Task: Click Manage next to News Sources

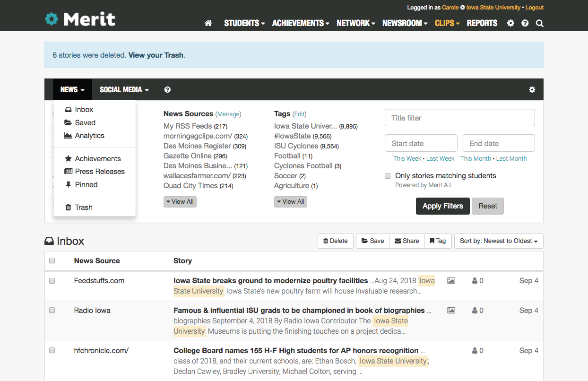Action: click(x=228, y=114)
